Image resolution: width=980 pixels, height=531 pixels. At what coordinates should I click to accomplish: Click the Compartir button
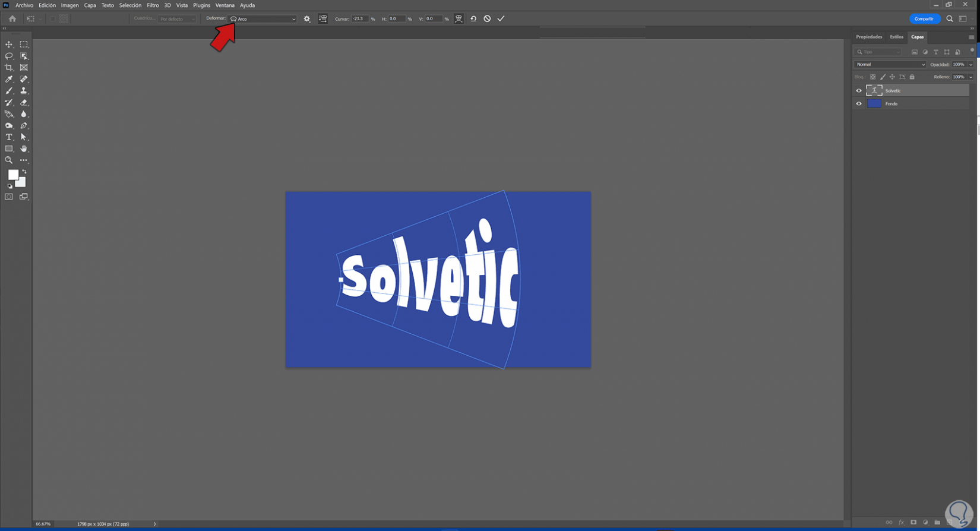[924, 19]
